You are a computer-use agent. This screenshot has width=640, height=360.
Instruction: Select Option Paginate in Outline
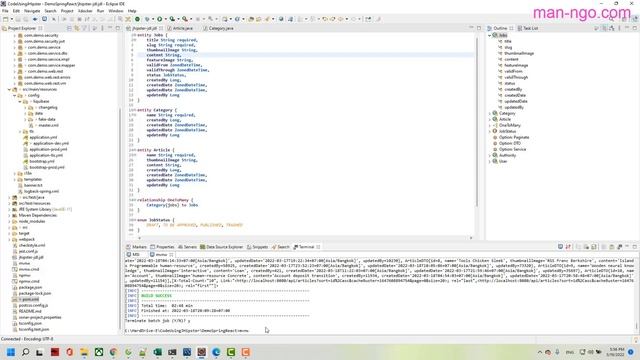(514, 137)
